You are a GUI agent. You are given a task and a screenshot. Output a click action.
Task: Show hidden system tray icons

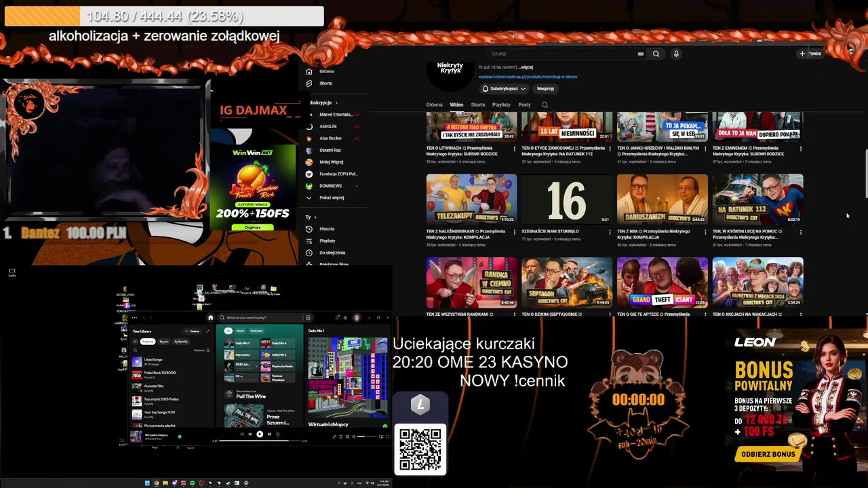tap(338, 483)
